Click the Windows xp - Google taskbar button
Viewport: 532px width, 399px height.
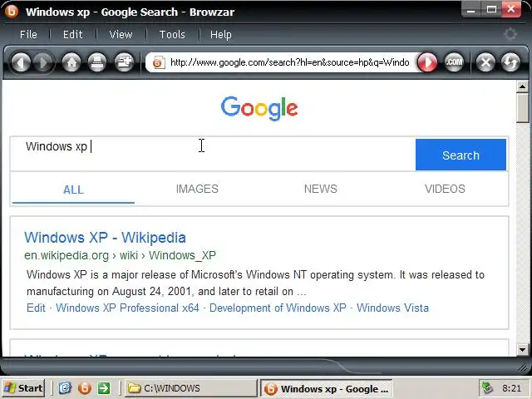pos(327,388)
